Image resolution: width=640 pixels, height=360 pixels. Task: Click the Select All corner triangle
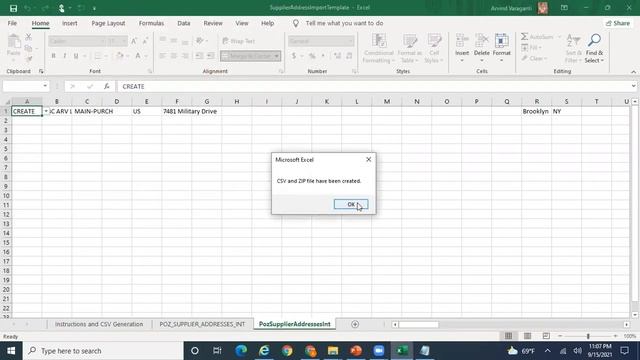6,101
